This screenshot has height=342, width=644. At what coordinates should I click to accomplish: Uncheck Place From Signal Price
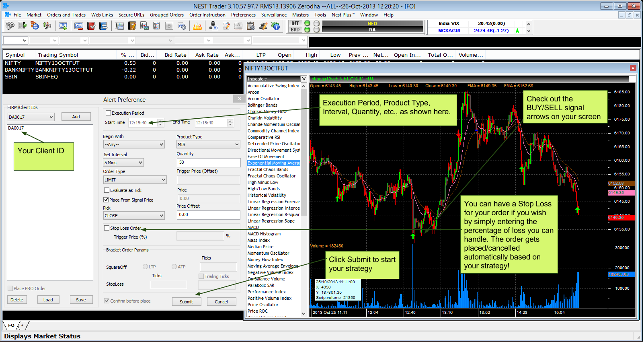pyautogui.click(x=106, y=200)
